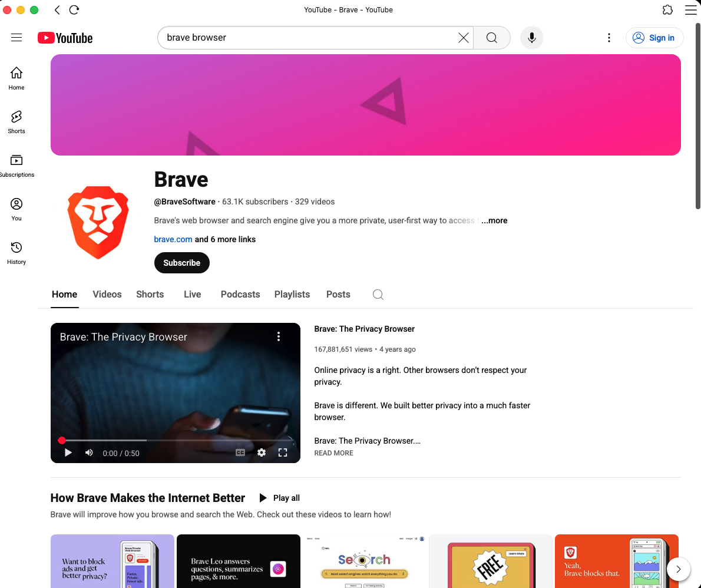Switch to the Playlists tab
Viewport: 701px width, 588px height.
pyautogui.click(x=292, y=294)
